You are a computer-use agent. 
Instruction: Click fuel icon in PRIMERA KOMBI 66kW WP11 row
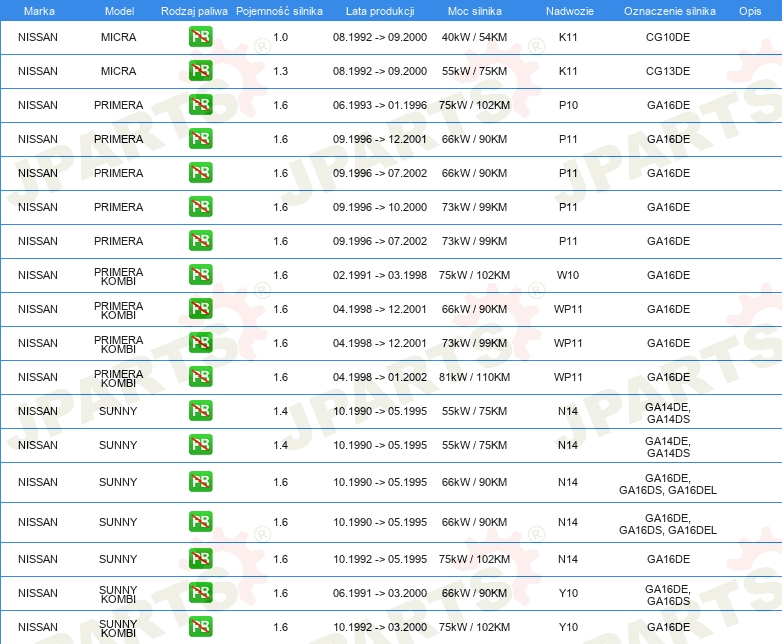coord(200,309)
